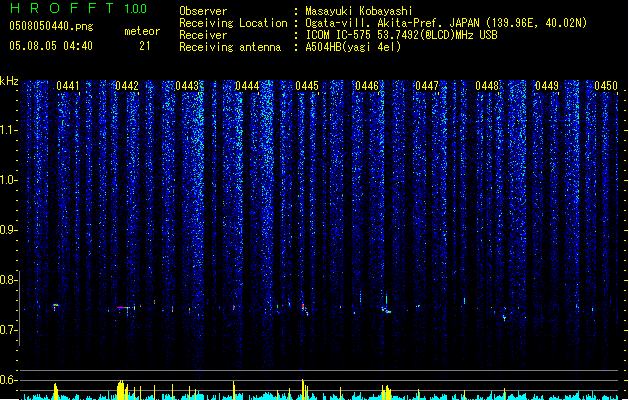The image size is (629, 400).
Task: Click the 0447 time marker
Action: 427,86
